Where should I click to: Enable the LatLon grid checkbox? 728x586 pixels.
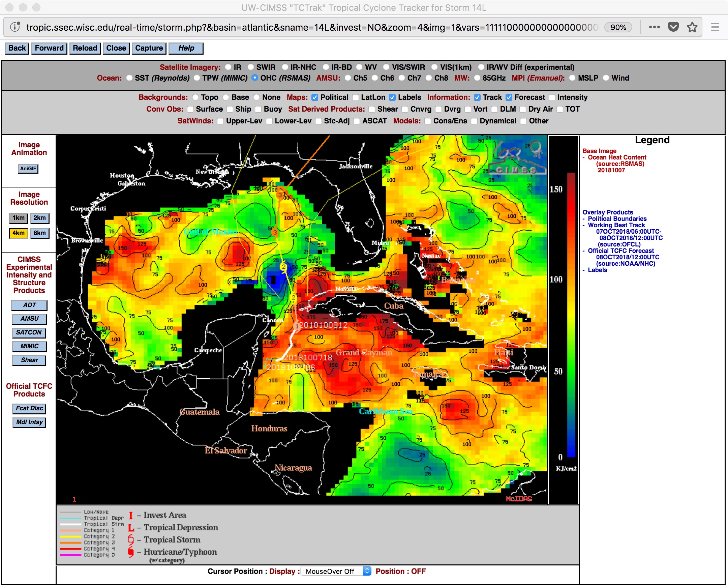(x=356, y=97)
